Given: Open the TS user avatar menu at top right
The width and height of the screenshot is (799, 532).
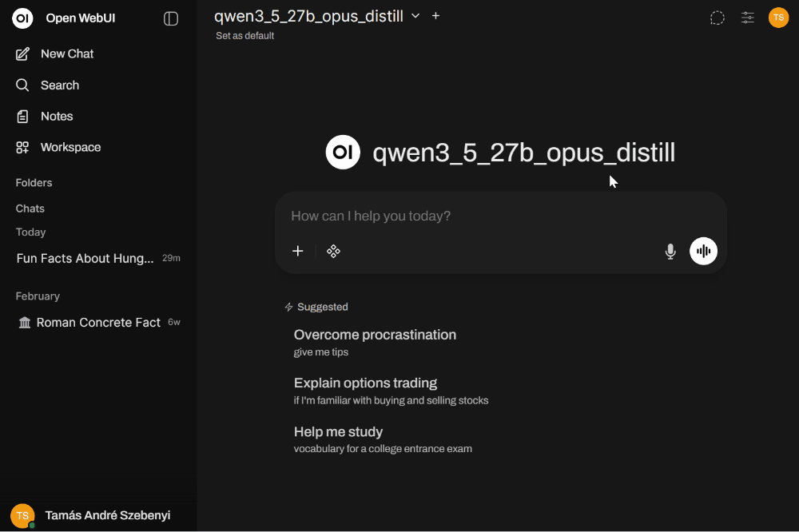Looking at the screenshot, I should point(778,18).
